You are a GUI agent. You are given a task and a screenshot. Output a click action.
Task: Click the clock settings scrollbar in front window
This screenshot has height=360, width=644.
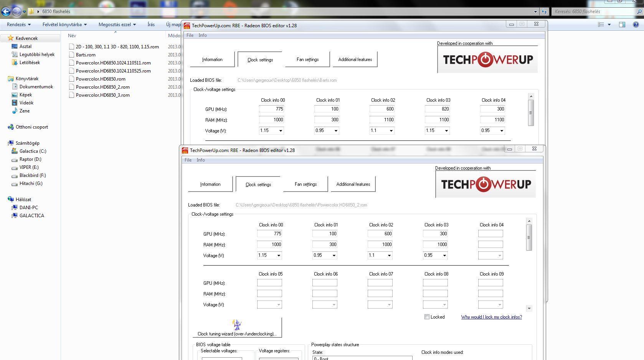[x=529, y=238]
